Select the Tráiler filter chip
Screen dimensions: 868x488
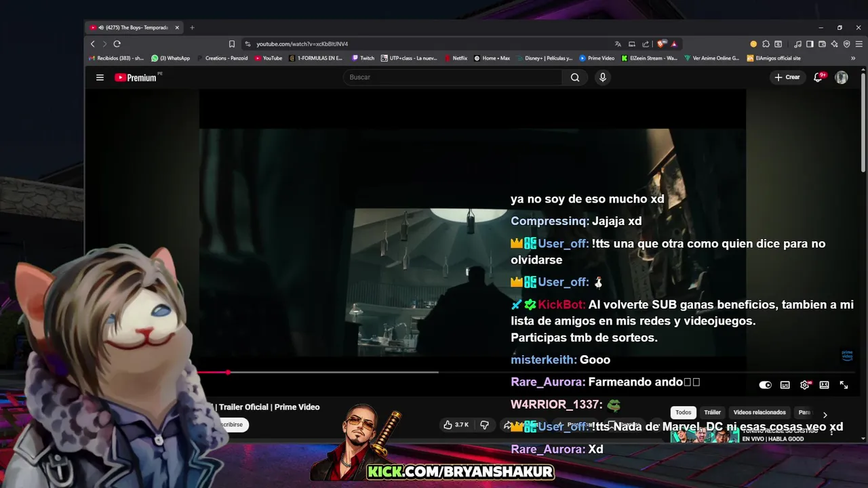pos(712,412)
